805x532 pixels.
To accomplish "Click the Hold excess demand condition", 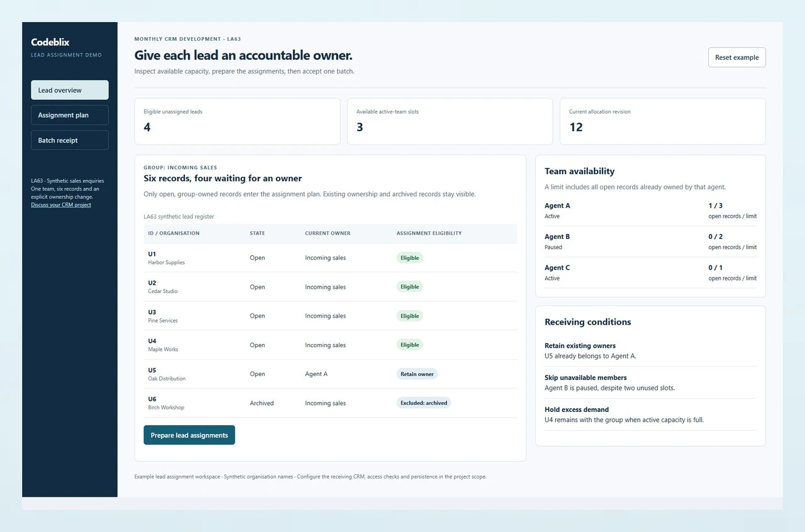I will 650,414.
